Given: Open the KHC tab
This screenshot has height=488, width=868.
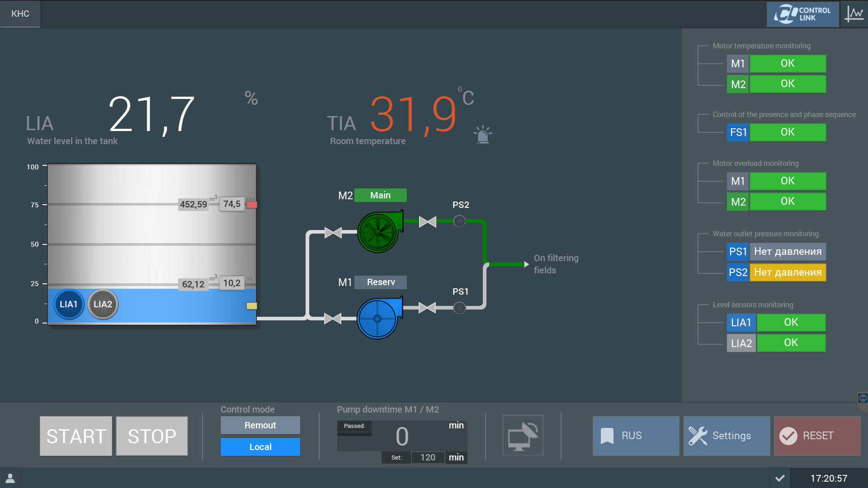Looking at the screenshot, I should (x=20, y=14).
